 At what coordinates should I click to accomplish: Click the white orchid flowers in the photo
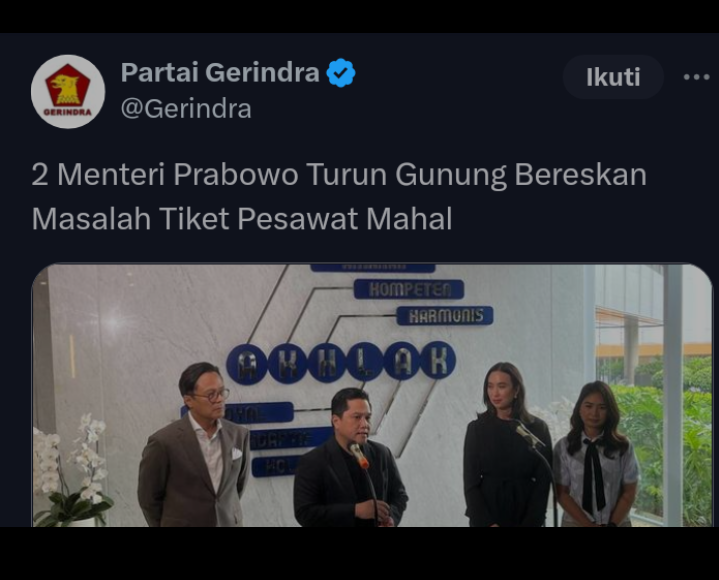click(x=71, y=470)
